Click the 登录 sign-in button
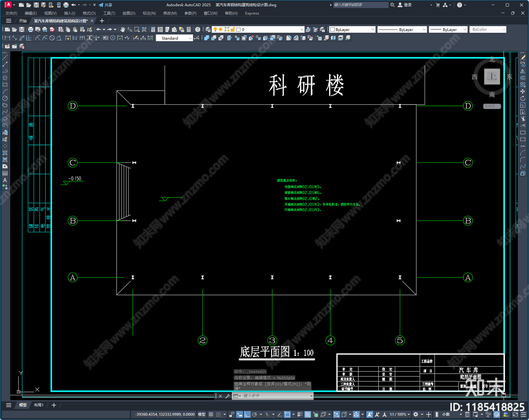 coord(405,5)
